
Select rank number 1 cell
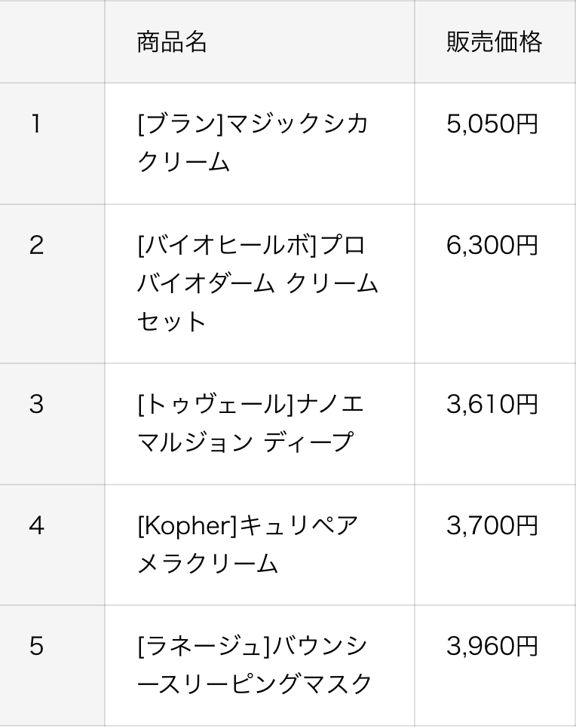(36, 124)
